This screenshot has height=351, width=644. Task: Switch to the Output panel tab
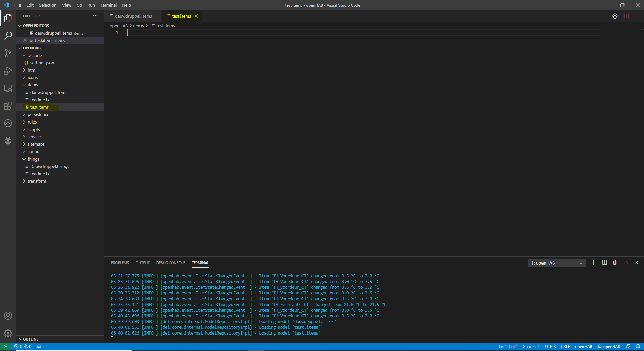[143, 263]
